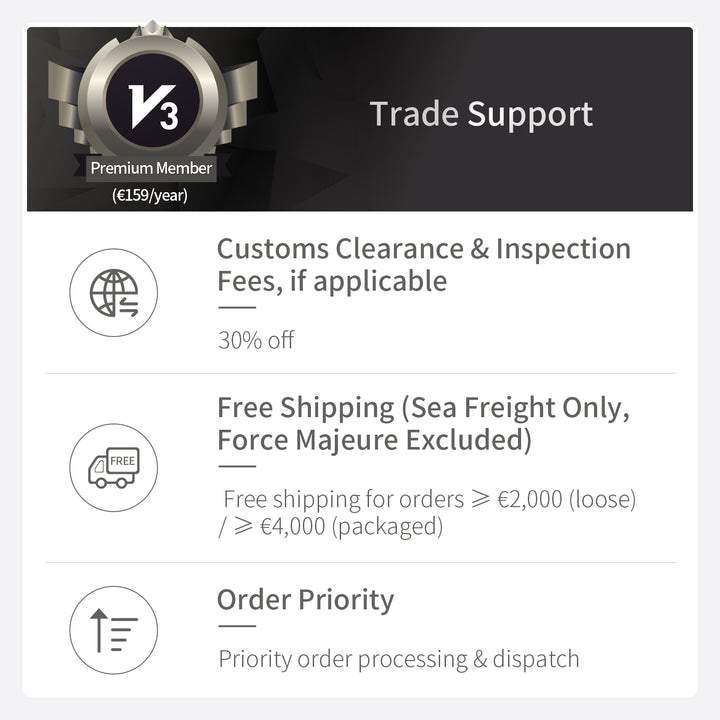Click the upward arrow in the priority icon
The width and height of the screenshot is (720, 720).
click(x=98, y=630)
